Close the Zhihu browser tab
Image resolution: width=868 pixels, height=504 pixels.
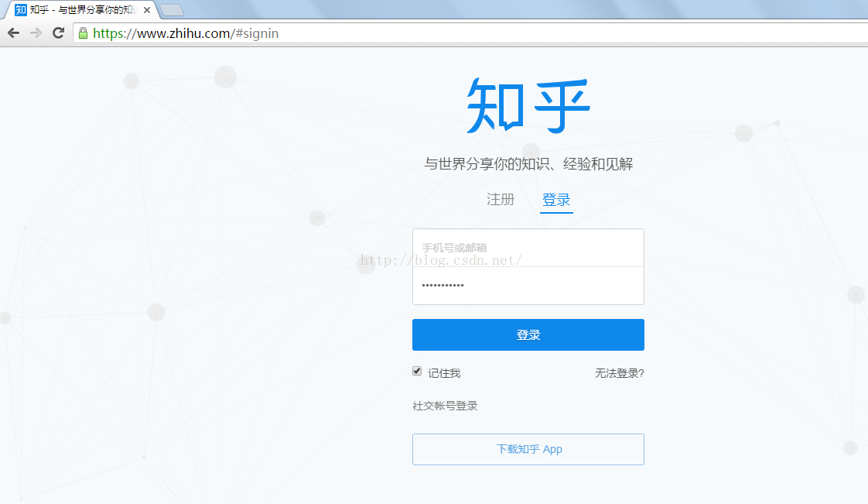[x=147, y=10]
